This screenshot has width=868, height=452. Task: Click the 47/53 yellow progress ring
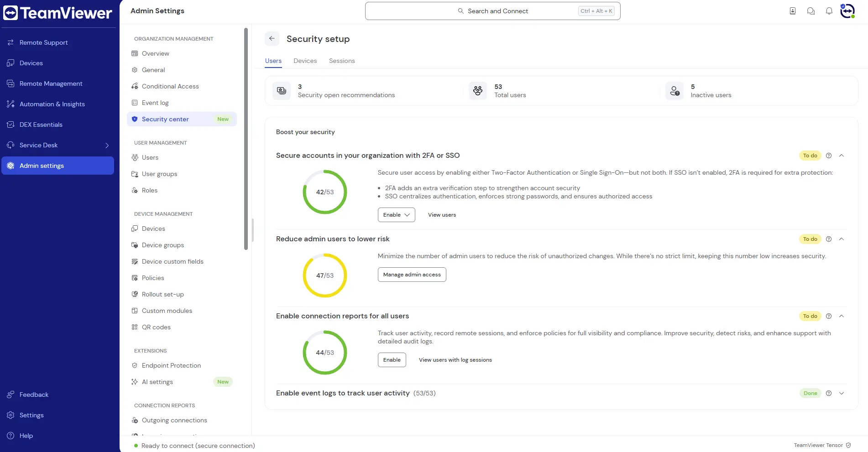[x=325, y=275]
